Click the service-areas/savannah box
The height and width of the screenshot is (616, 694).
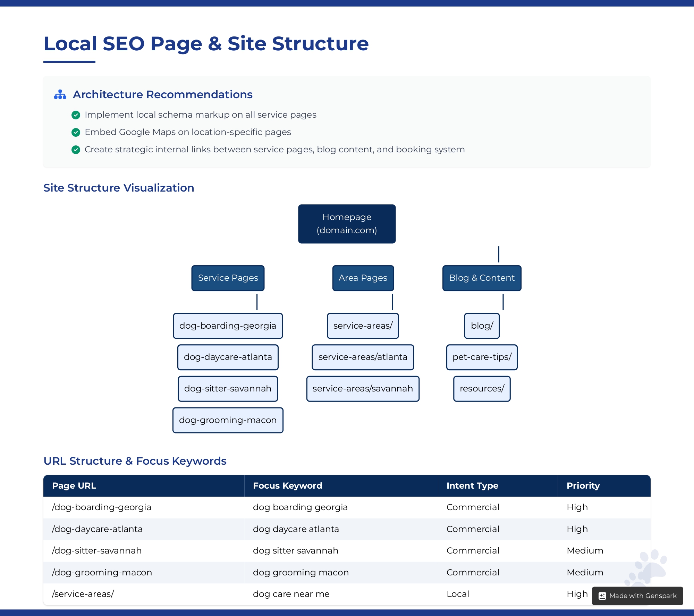363,389
